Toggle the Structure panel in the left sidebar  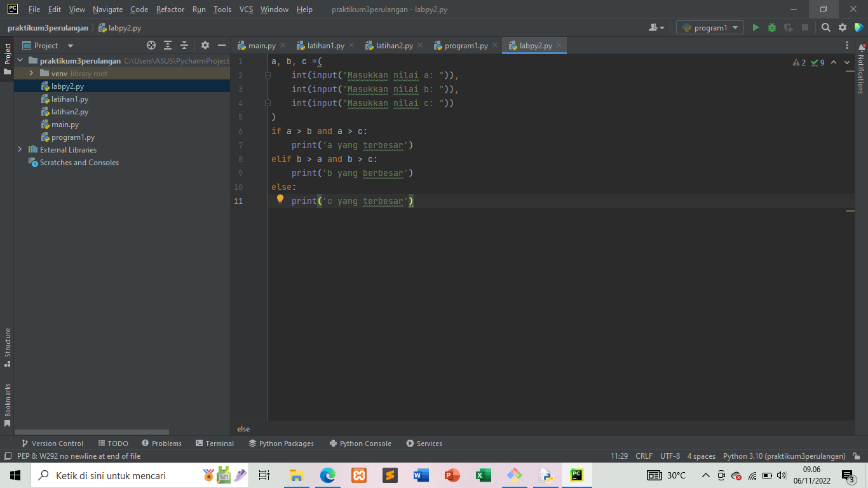pos(7,346)
